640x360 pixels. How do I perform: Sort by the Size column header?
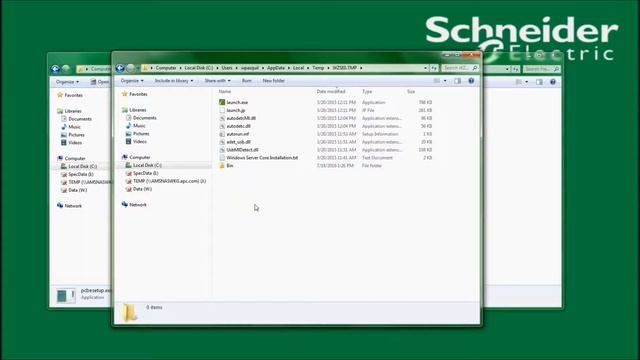click(411, 92)
